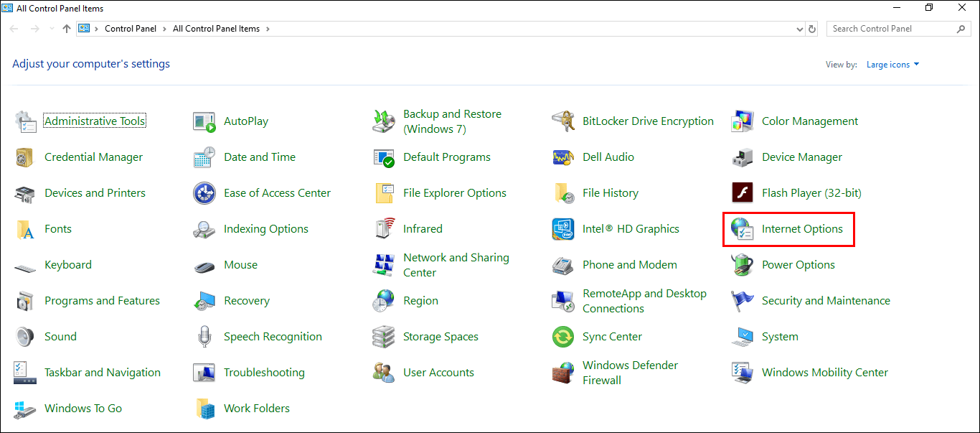Click the System link

(780, 337)
